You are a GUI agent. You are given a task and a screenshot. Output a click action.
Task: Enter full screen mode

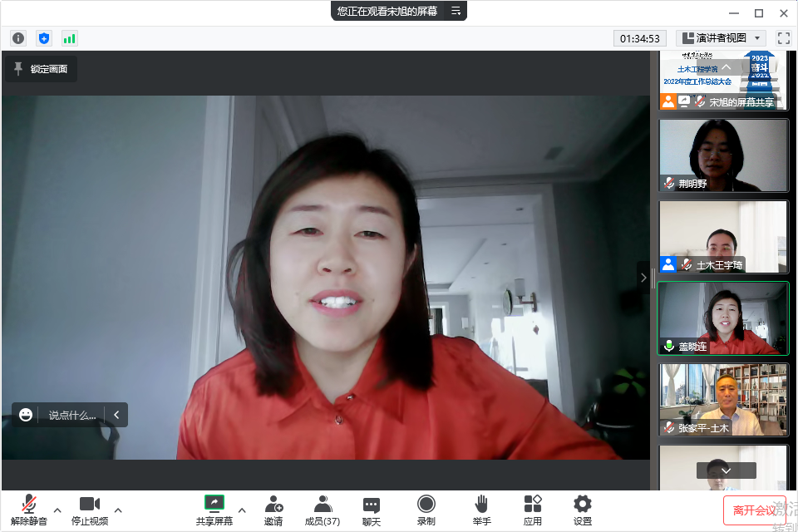(x=783, y=38)
